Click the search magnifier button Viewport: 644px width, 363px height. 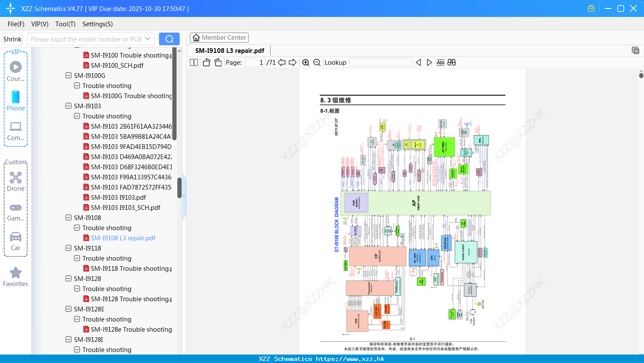pos(169,39)
